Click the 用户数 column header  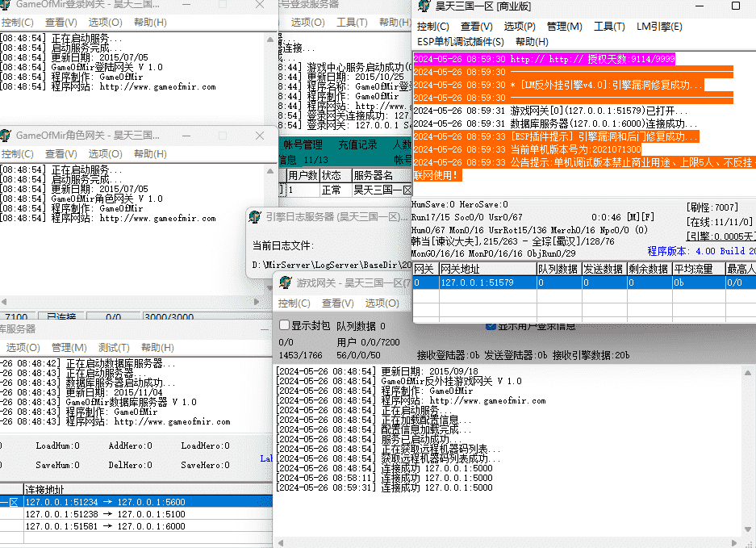303,176
